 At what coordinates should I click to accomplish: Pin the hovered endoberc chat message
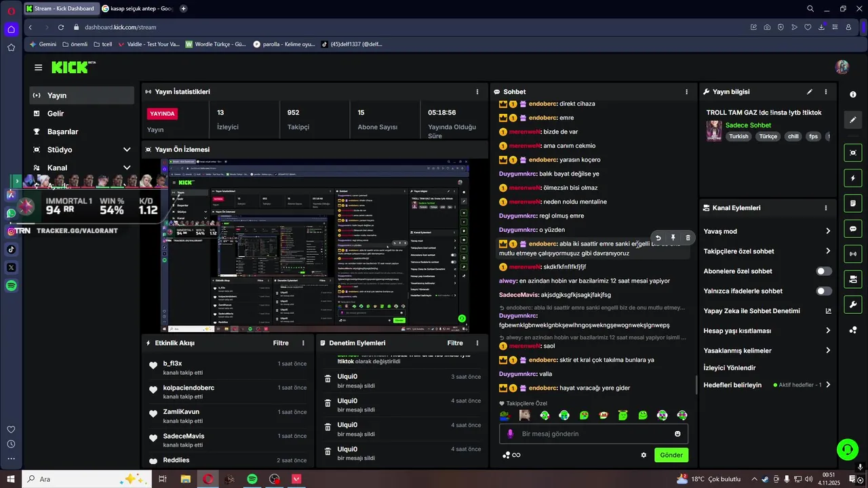click(x=673, y=238)
